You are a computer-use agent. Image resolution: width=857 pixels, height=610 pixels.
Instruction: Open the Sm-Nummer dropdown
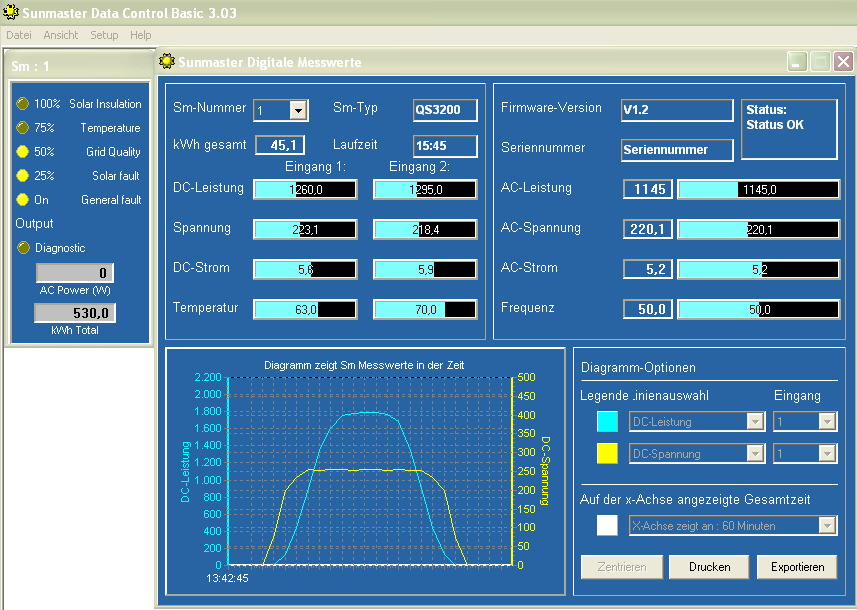click(298, 110)
